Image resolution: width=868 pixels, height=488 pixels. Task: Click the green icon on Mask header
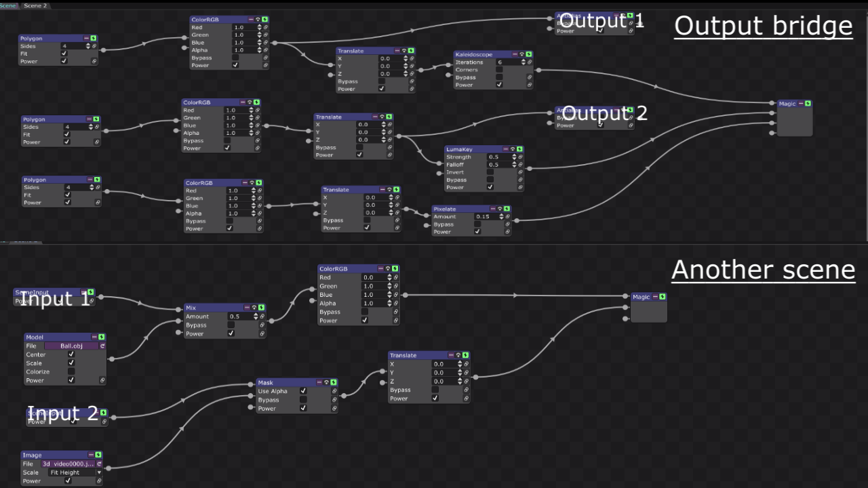(334, 382)
